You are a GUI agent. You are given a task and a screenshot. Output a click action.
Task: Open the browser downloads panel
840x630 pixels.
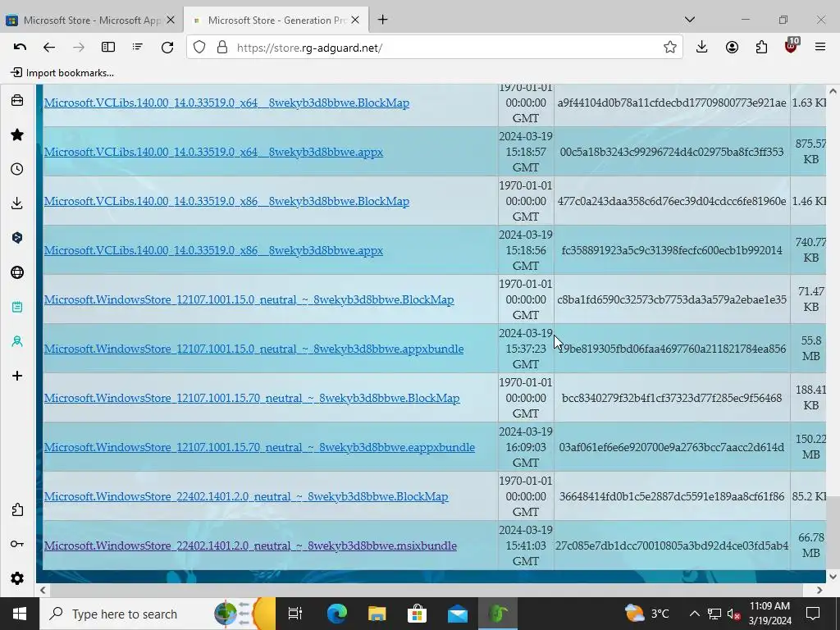click(x=702, y=47)
